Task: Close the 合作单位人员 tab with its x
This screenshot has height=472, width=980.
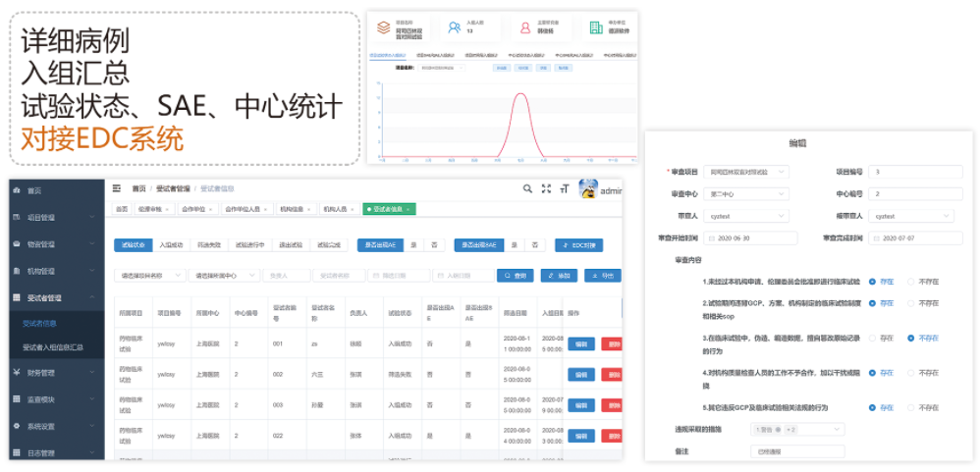Action: click(x=266, y=210)
